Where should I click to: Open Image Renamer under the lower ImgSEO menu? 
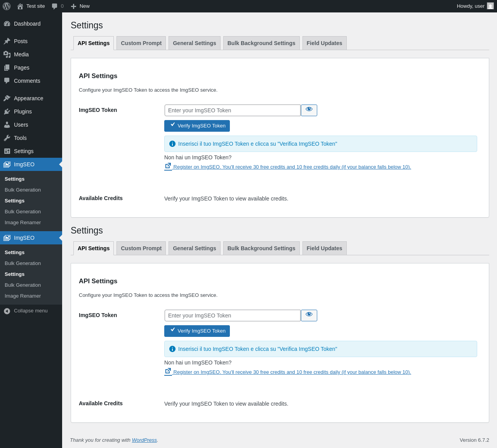(x=23, y=296)
